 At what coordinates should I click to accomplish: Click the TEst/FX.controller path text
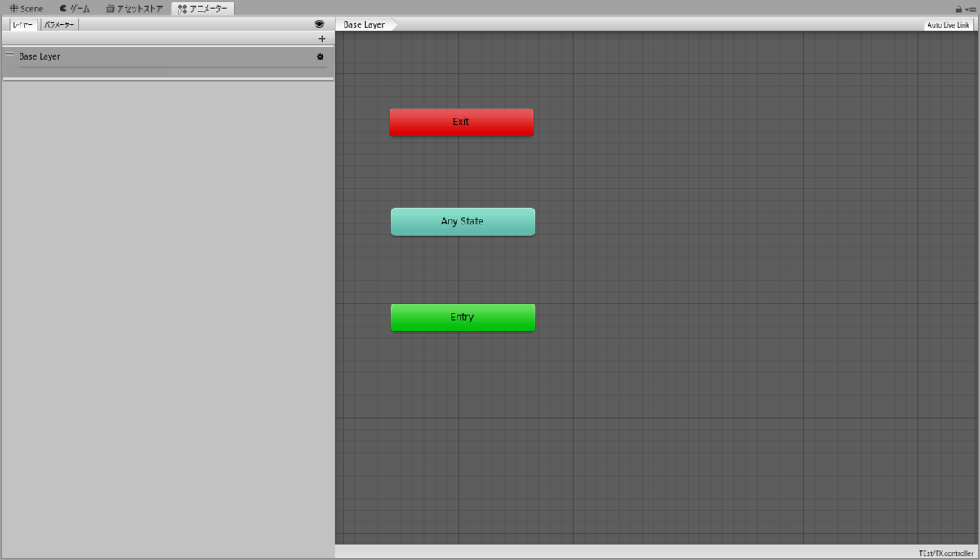tap(946, 553)
